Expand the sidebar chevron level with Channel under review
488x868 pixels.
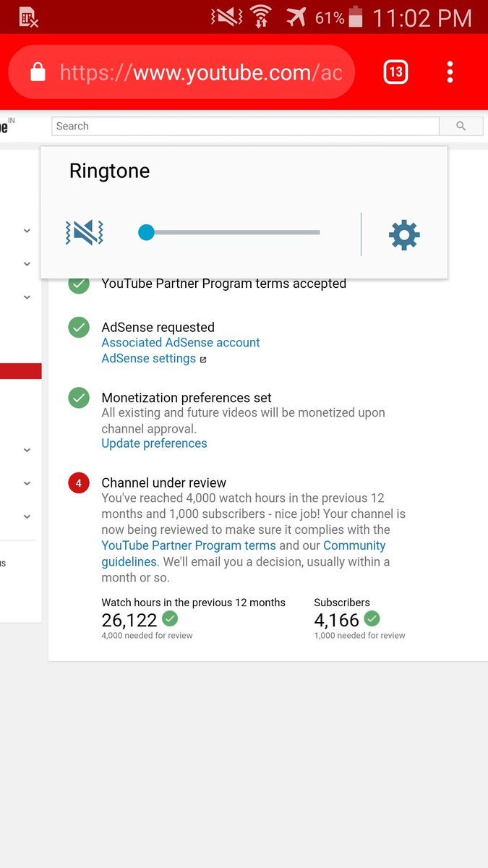pyautogui.click(x=27, y=483)
